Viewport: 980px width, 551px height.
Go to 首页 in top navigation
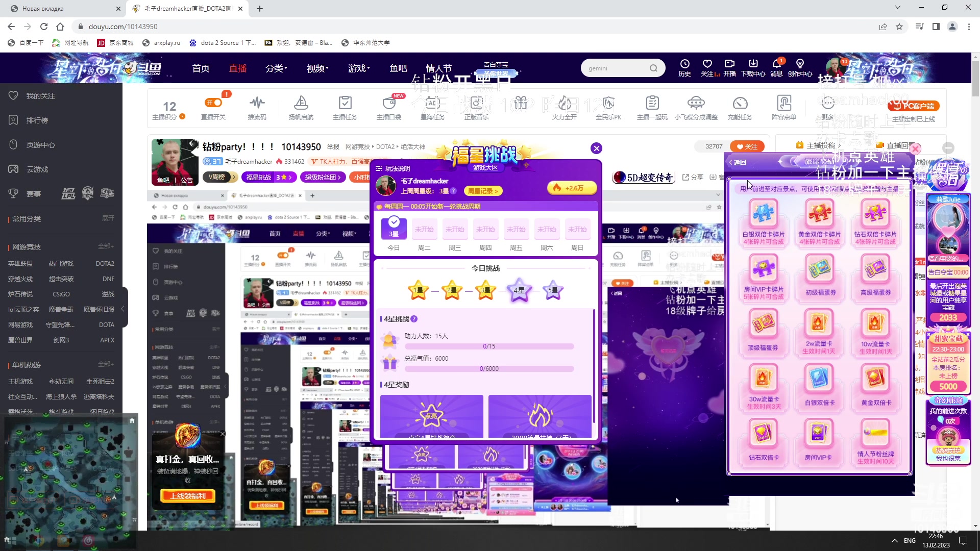tap(201, 68)
